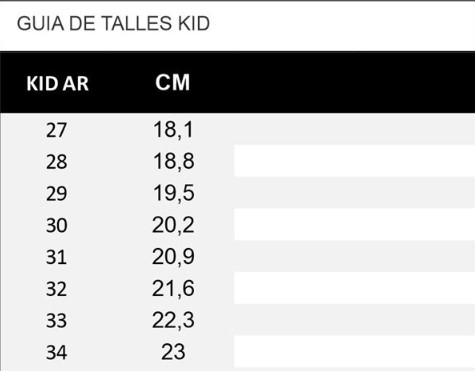Click the 21,6 measurement cell
475x371 pixels.
(173, 288)
